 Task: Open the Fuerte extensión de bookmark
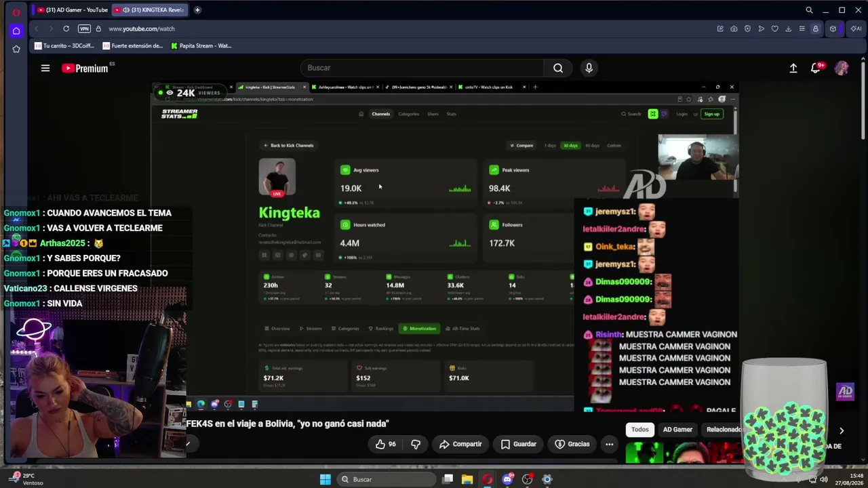133,46
